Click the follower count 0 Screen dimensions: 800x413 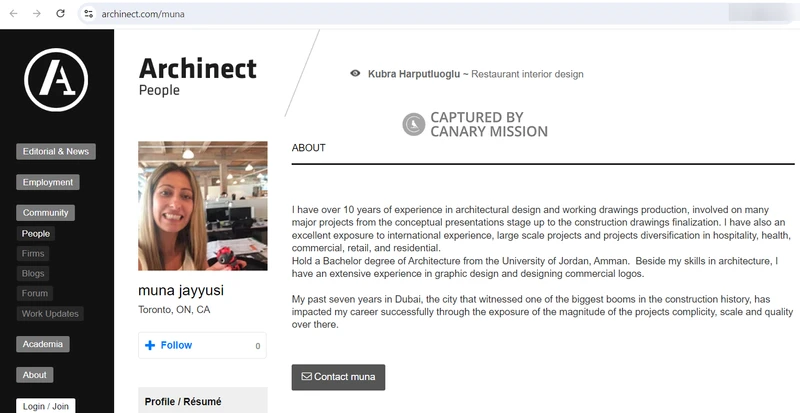click(x=258, y=346)
